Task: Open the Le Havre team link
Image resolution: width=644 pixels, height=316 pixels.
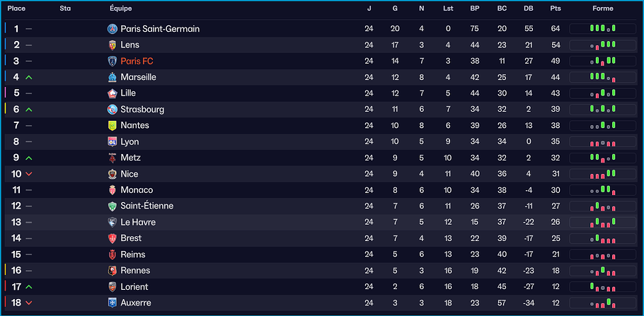Action: pyautogui.click(x=138, y=222)
